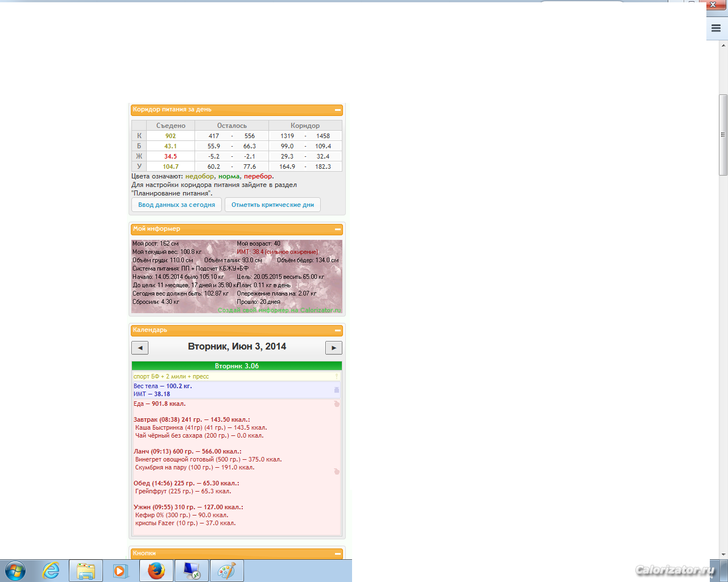Open Windows Media Player taskbar icon

coord(121,571)
